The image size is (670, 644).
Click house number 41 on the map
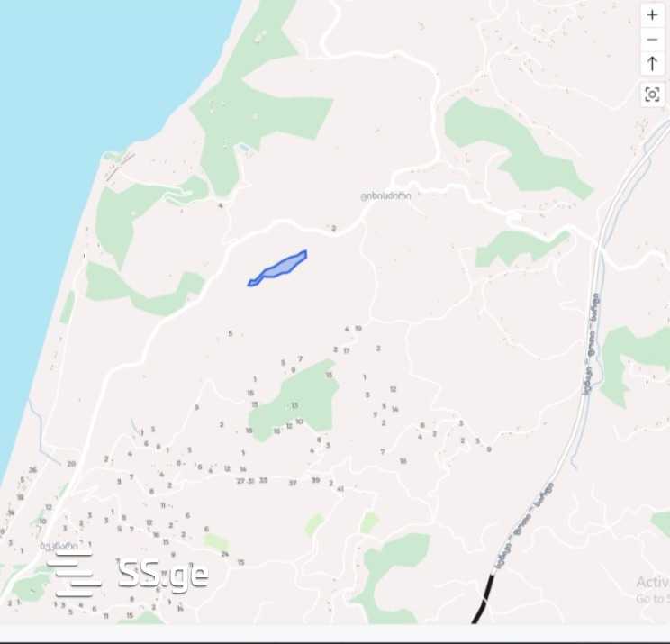(x=340, y=489)
